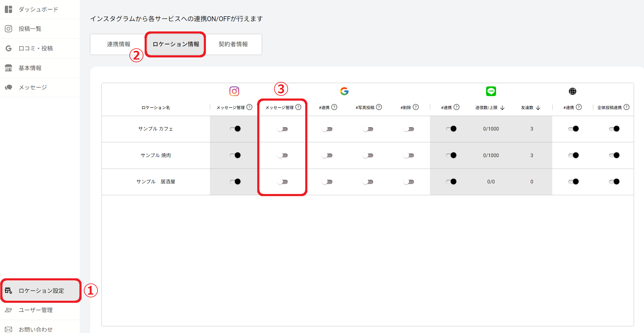Sort by 友達数 arrow
Viewport: 644px width, 333px height.
pos(538,108)
